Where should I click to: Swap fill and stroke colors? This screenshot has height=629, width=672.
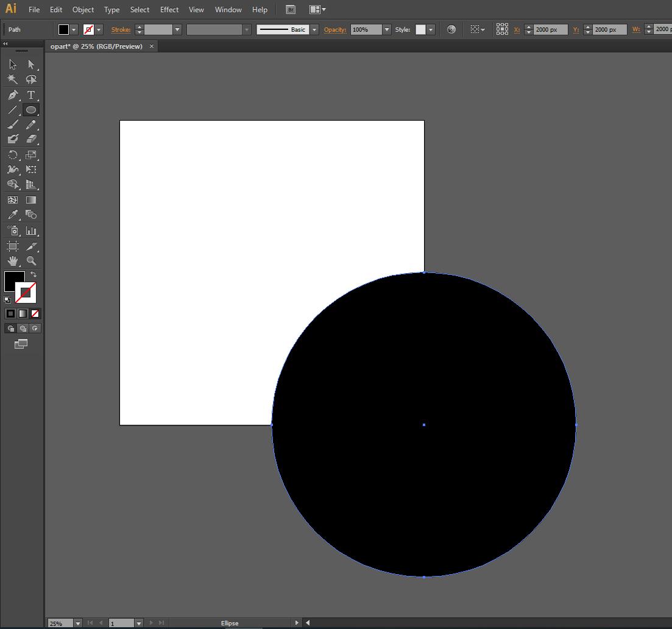(x=34, y=275)
